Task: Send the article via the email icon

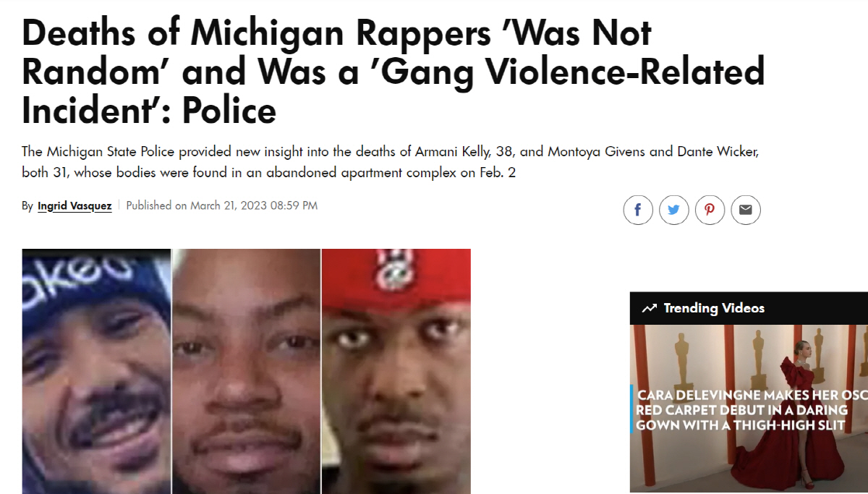Action: tap(746, 210)
